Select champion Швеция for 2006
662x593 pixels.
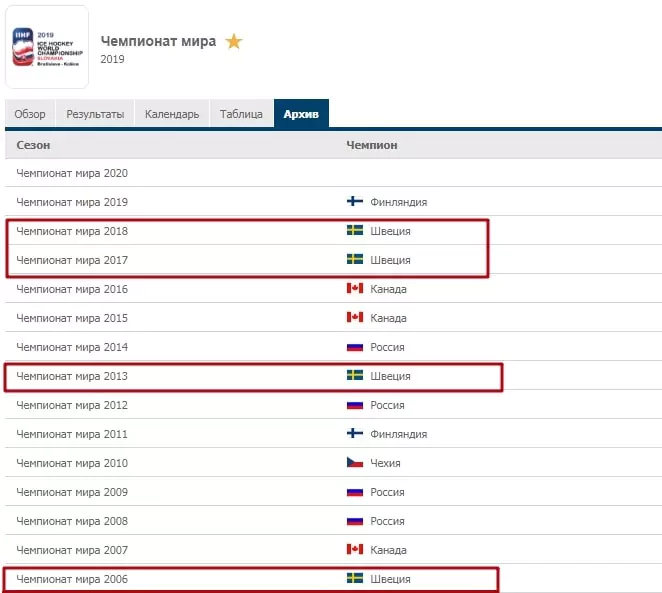tap(390, 579)
